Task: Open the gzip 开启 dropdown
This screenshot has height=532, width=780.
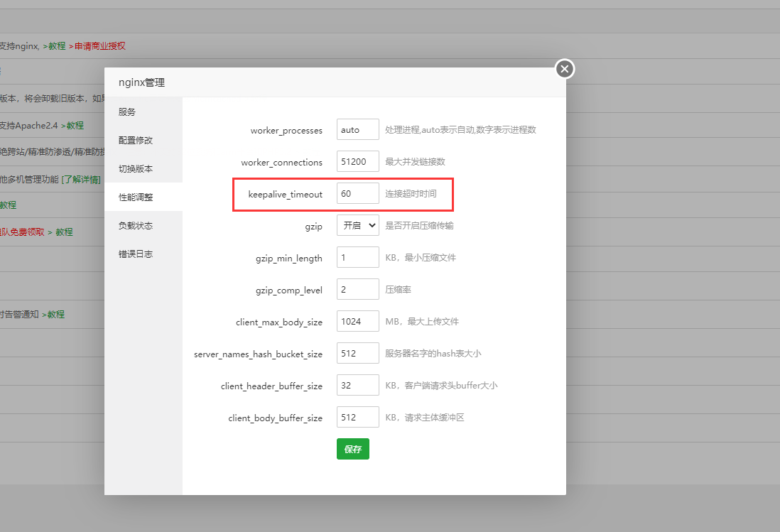Action: coord(357,225)
